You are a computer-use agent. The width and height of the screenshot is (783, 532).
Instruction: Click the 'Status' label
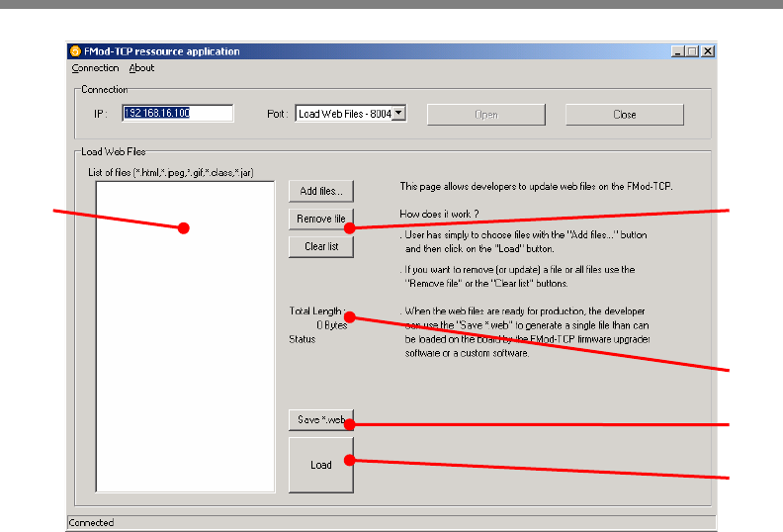coord(303,339)
